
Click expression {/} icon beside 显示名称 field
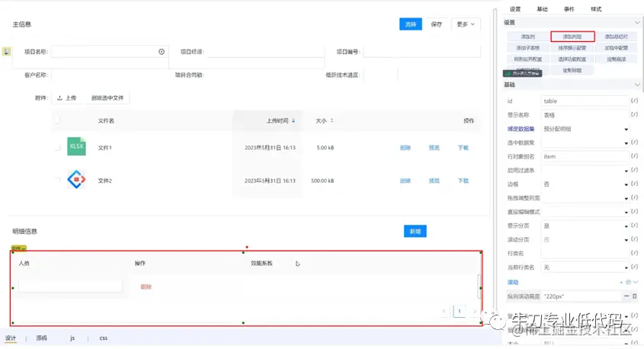tap(635, 114)
